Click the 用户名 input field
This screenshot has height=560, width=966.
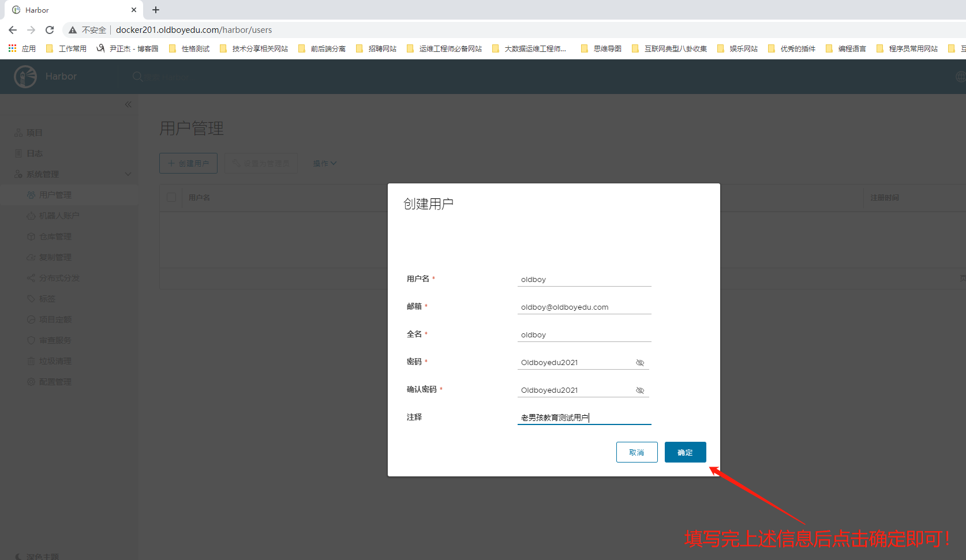pos(584,280)
